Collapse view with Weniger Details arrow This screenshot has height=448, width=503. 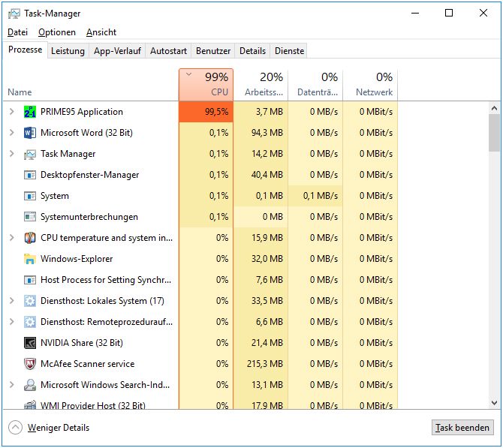16,427
